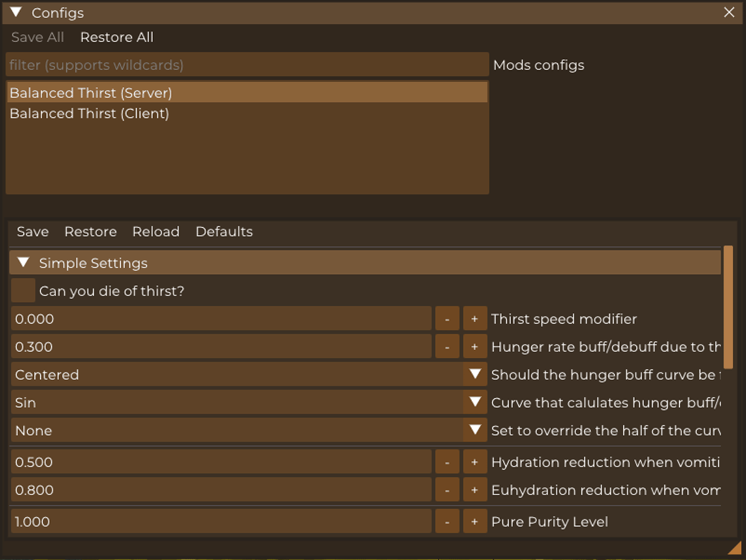
Task: Collapse the Configs window title triangle
Action: 16,12
